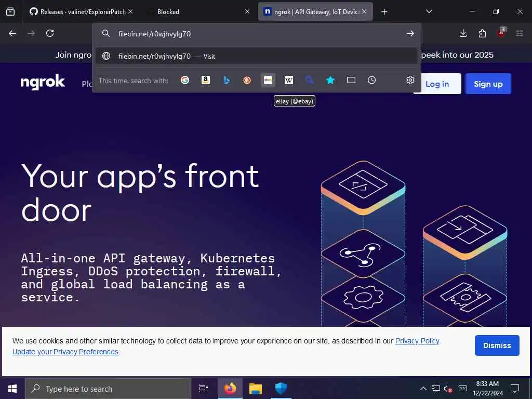
Task: Search this time with Amazon
Action: [206, 80]
